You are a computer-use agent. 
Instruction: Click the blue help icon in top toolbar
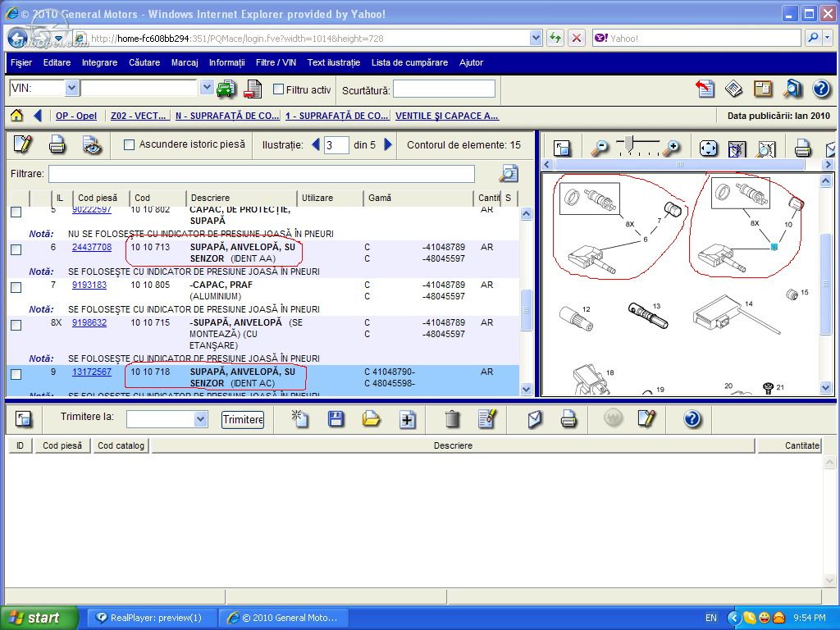(821, 89)
